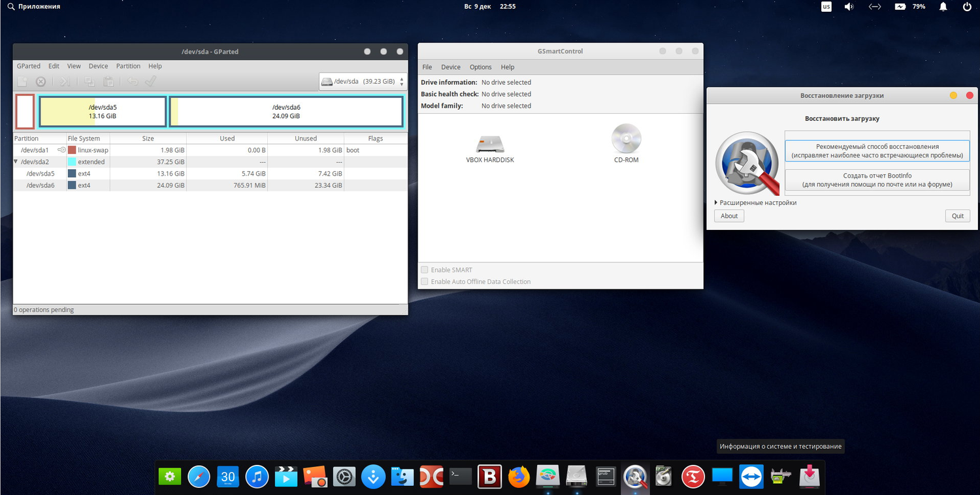Viewport: 980px width, 495px height.
Task: Open Firefox from the dock
Action: click(519, 477)
